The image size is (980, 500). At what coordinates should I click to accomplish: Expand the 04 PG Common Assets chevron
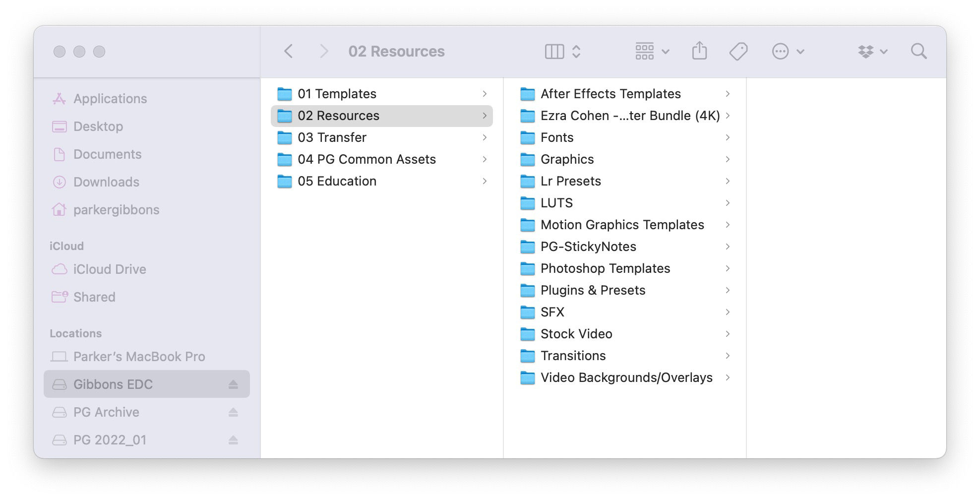(x=485, y=159)
